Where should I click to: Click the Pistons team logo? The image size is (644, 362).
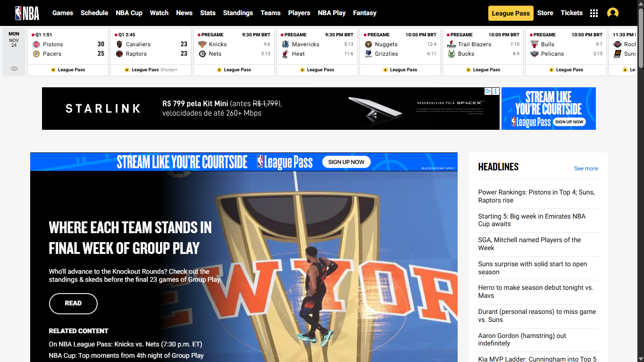pos(36,44)
